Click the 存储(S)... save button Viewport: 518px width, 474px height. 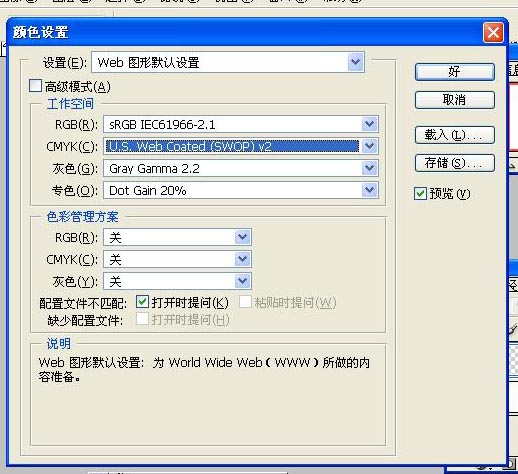click(x=455, y=163)
